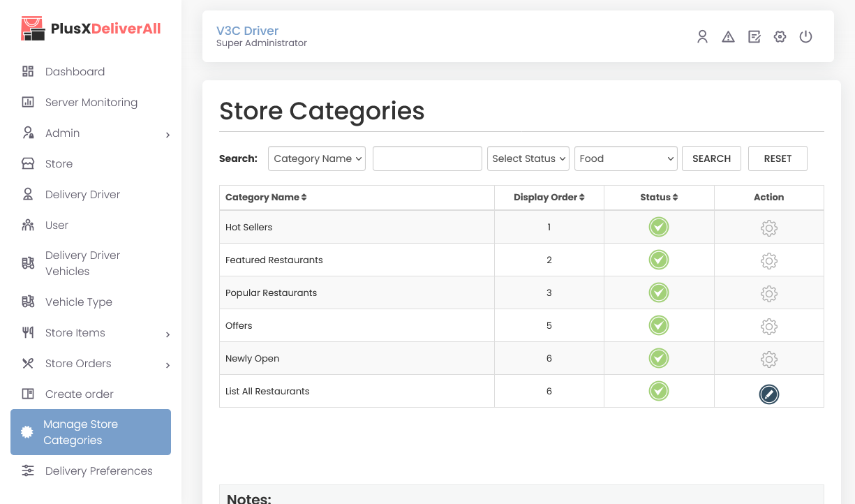Viewport: 855px width, 504px height.
Task: Click the PlusXDeliverAll logo
Action: tap(91, 28)
